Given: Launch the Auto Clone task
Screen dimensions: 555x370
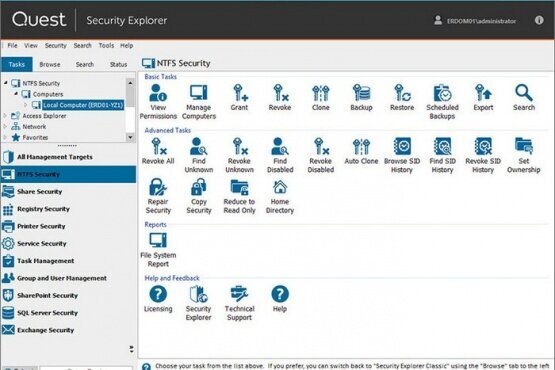Looking at the screenshot, I should point(361,151).
